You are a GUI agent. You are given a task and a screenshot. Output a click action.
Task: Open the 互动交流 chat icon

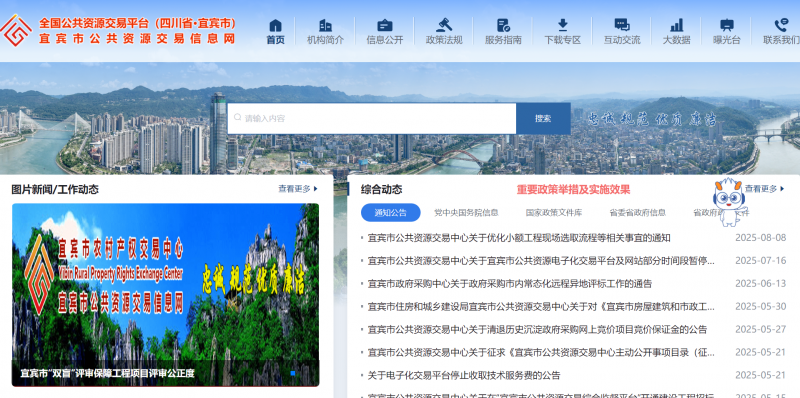pos(622,25)
